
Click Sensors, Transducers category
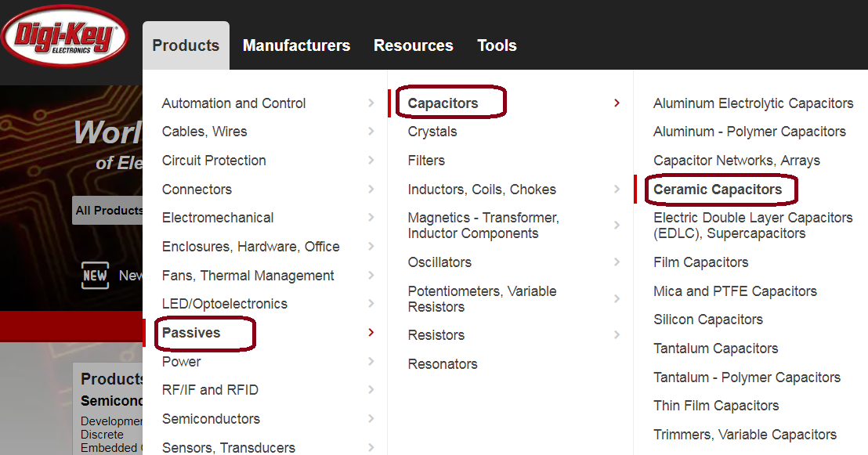(x=228, y=447)
